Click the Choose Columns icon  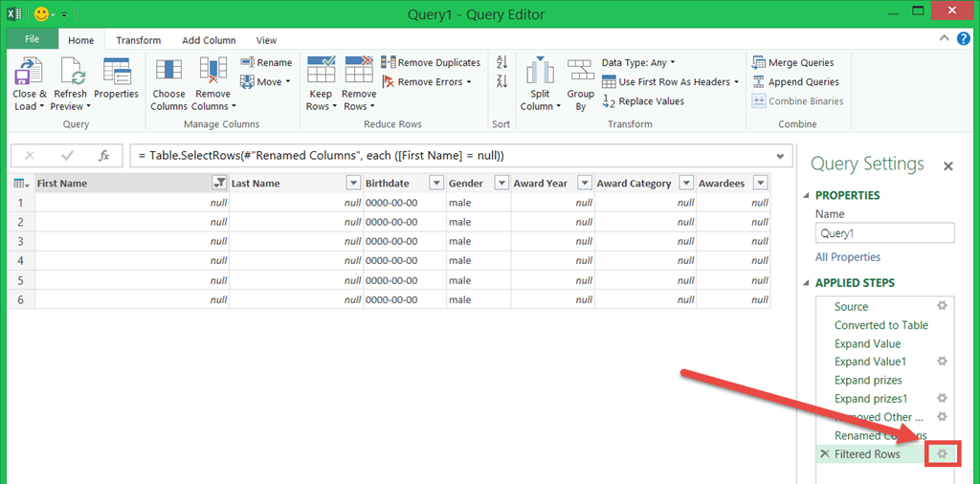point(168,73)
